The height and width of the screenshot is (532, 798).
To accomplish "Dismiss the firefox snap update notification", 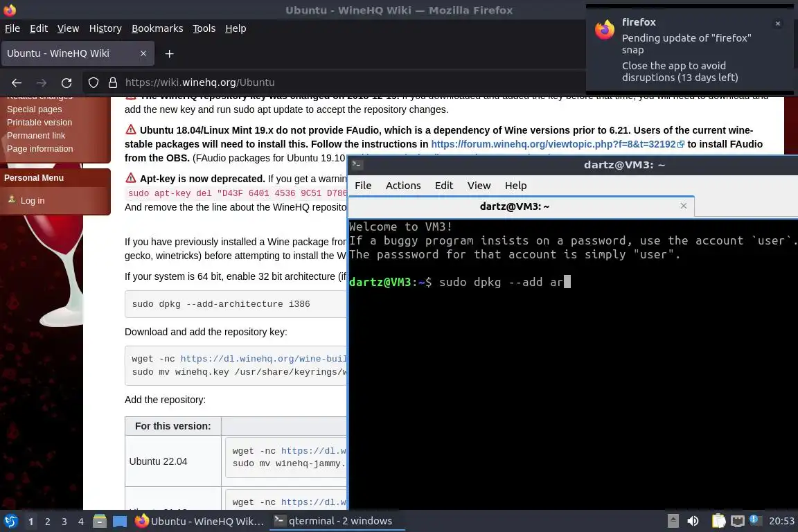I will click(x=778, y=24).
